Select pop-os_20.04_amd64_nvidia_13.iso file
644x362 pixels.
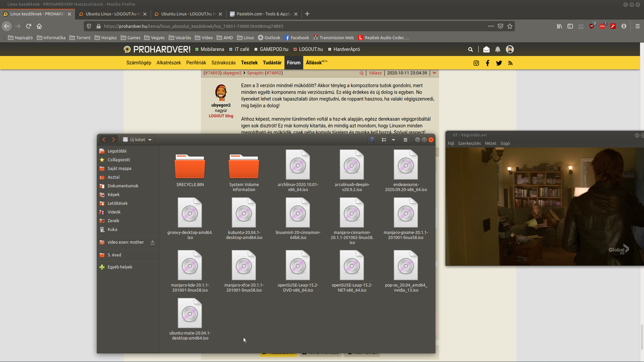(x=406, y=271)
